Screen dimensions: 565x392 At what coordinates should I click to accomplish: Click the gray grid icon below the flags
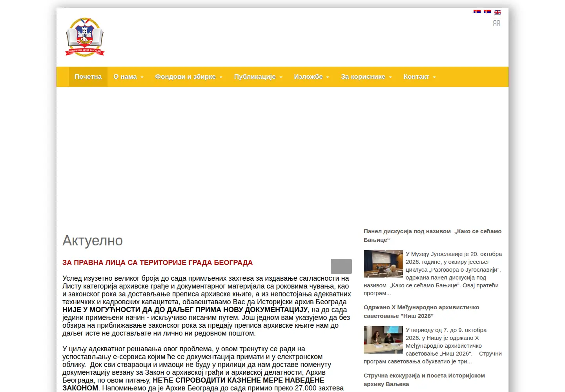(496, 24)
